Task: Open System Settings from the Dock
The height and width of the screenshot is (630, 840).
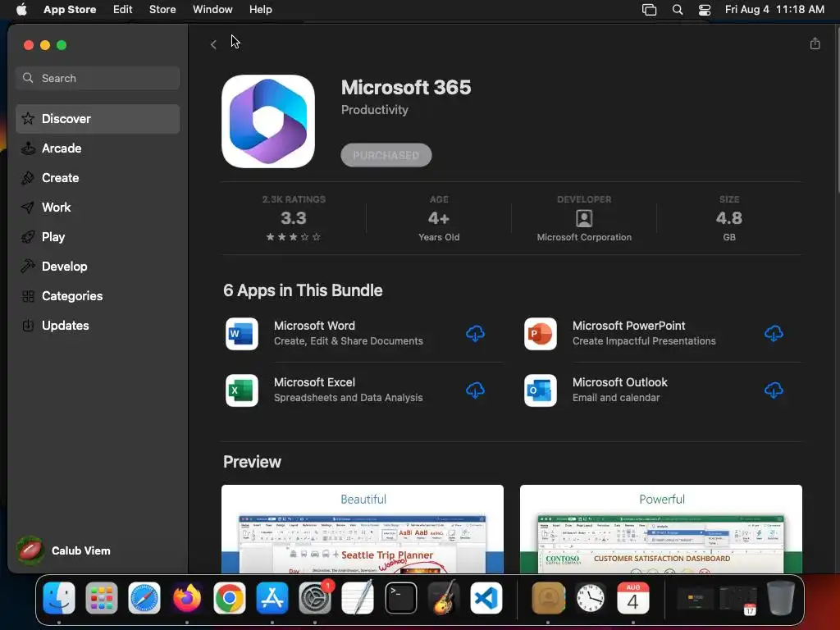Action: tap(315, 598)
